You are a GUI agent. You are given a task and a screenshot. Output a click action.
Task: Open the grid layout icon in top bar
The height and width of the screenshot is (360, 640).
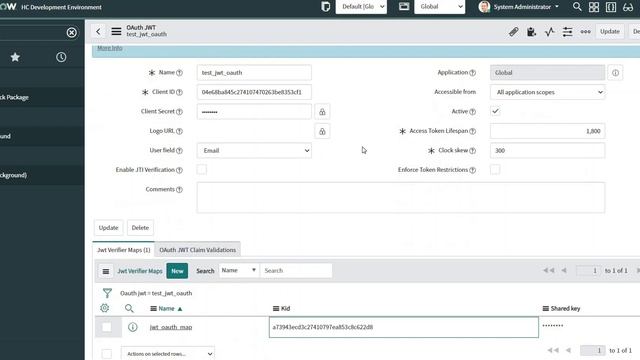tap(594, 7)
